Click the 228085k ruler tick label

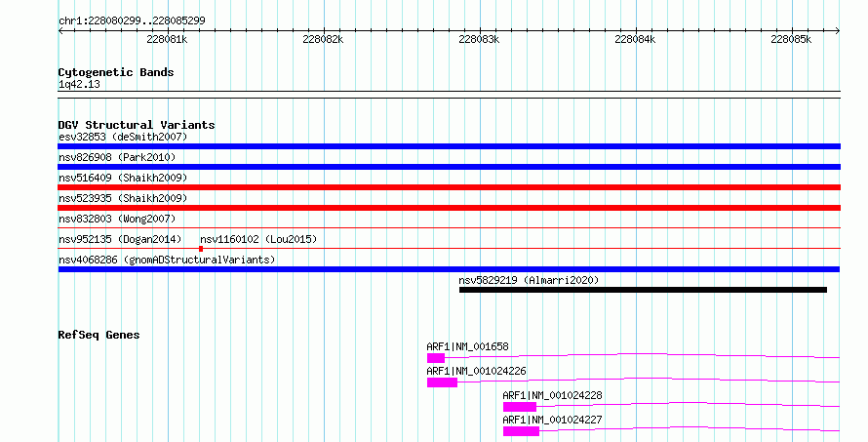791,39
